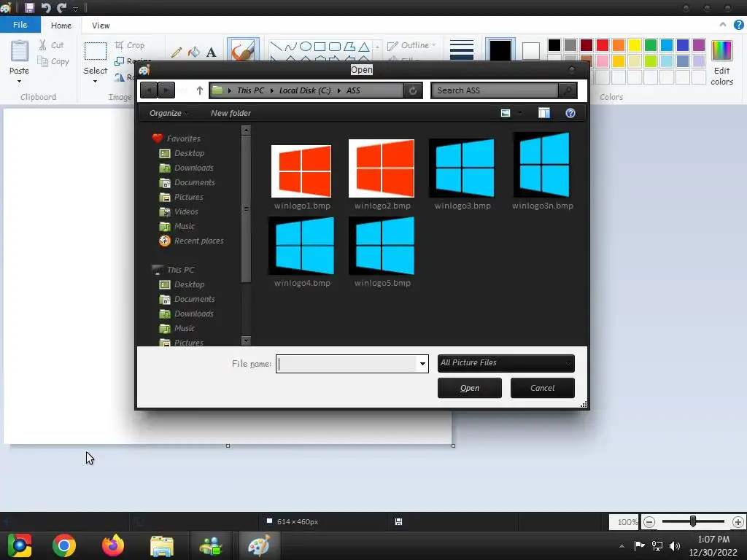Image resolution: width=747 pixels, height=560 pixels.
Task: Select the winlogo3n.bmp thumbnail
Action: tap(543, 165)
